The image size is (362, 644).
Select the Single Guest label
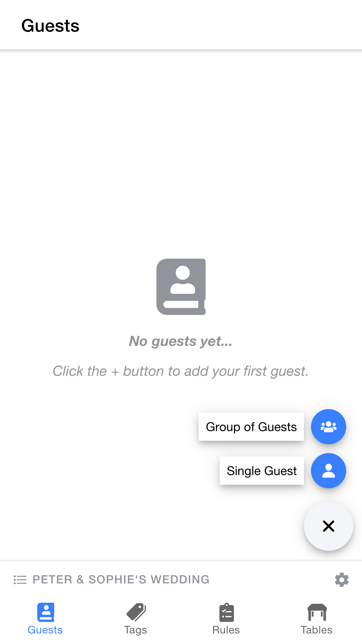pyautogui.click(x=262, y=471)
